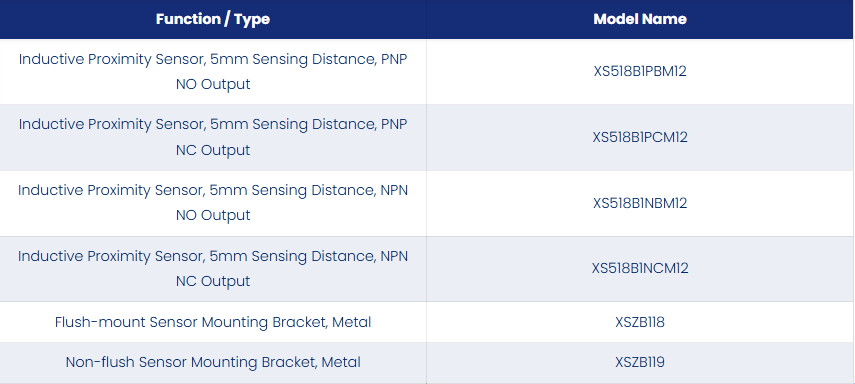This screenshot has width=855, height=384.
Task: Click the word 'Metal' in Flush-mount row
Action: coord(352,322)
